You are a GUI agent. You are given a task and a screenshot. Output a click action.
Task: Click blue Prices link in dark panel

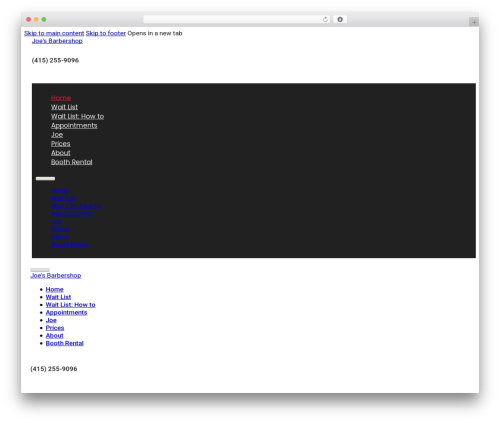(60, 229)
